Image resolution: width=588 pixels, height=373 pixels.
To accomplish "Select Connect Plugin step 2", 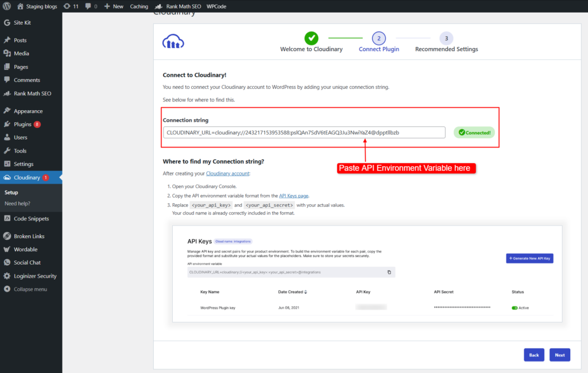I will tap(379, 42).
